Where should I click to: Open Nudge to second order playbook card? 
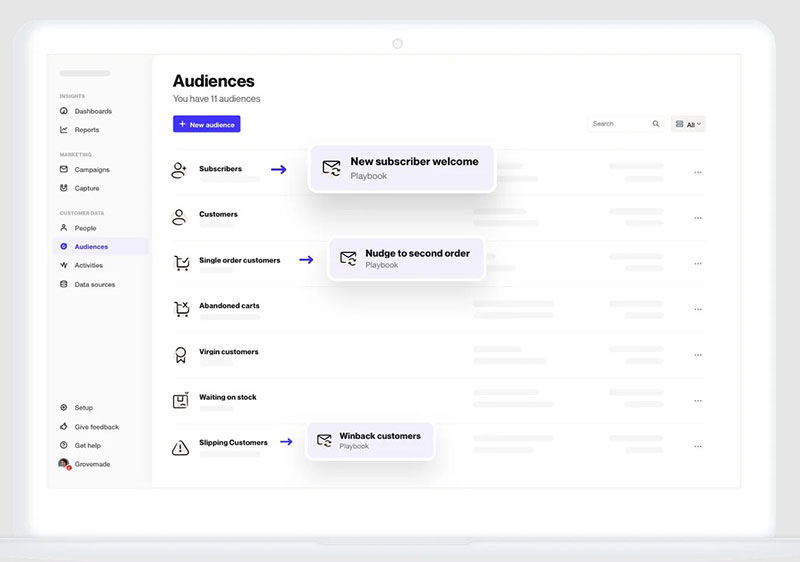406,259
